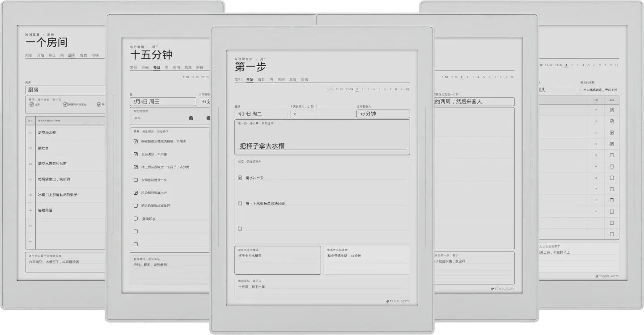Uncheck the first checkbox under 厨房 on 一个房间 page

(31, 105)
